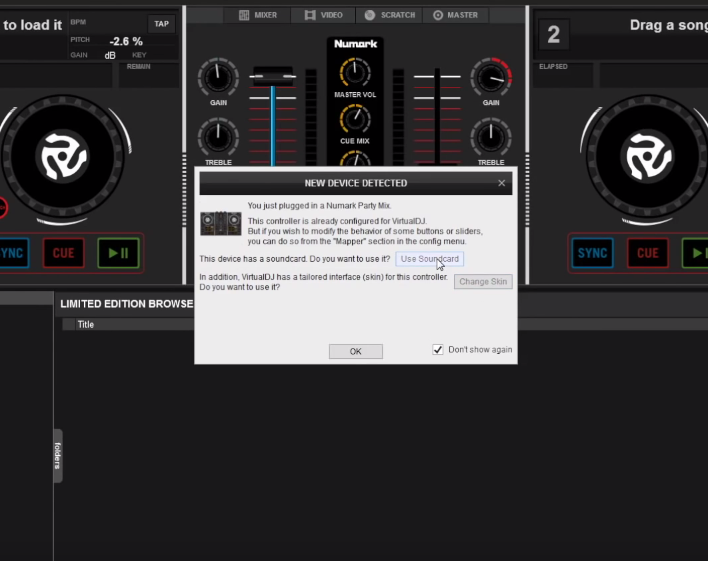Image resolution: width=708 pixels, height=561 pixels.
Task: Click the Change Skin button
Action: [483, 281]
